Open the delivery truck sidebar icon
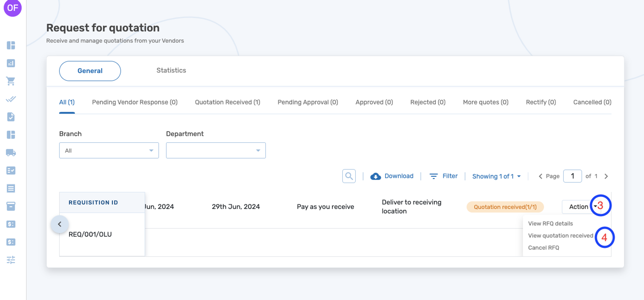Viewport: 644px width, 300px height. (x=11, y=153)
